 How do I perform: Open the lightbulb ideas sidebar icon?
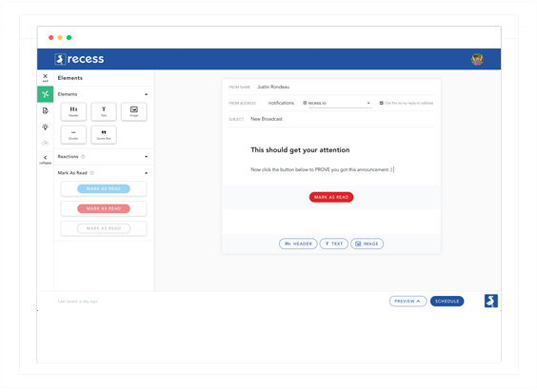coord(45,127)
